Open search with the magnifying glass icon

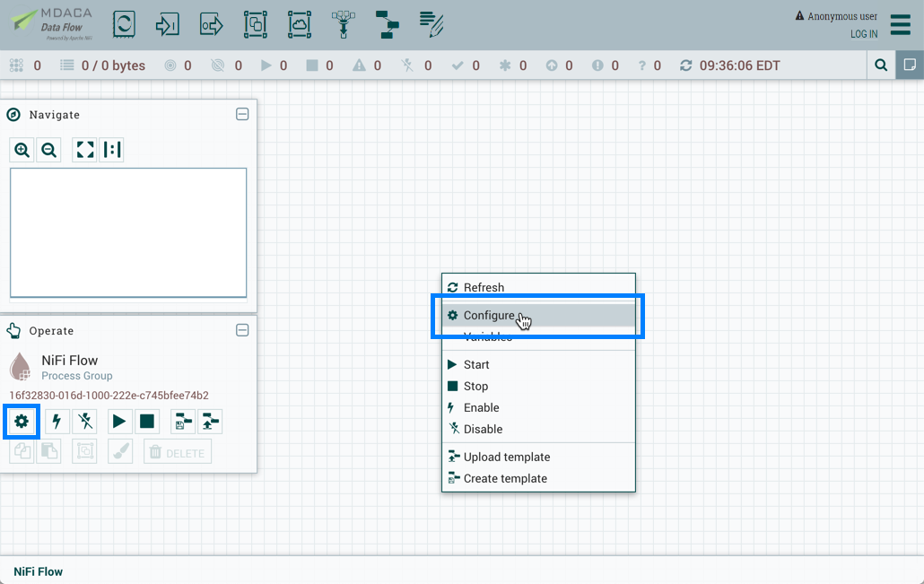[880, 65]
